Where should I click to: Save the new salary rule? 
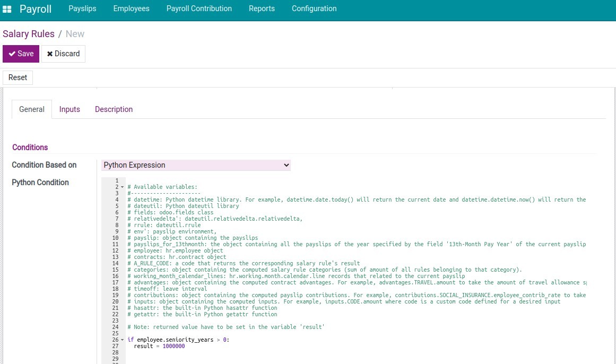point(21,54)
